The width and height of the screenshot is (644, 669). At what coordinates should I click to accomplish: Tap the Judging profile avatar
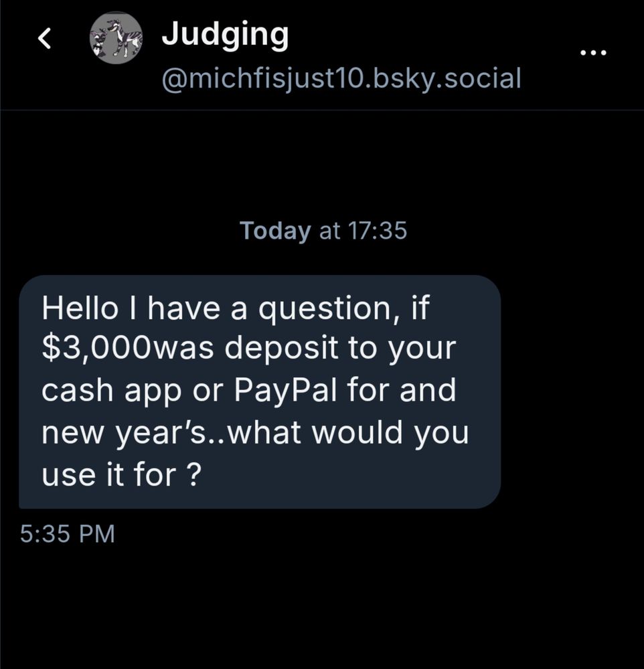[116, 38]
